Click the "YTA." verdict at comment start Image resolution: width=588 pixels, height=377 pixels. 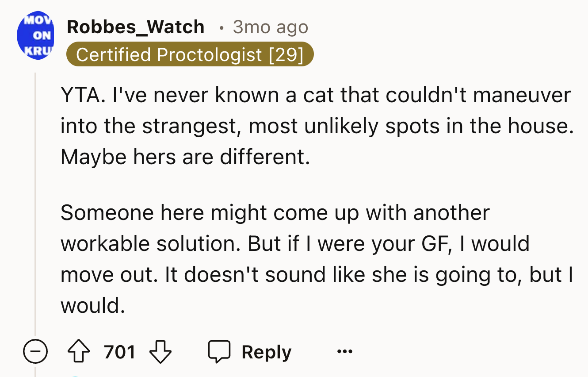click(79, 95)
